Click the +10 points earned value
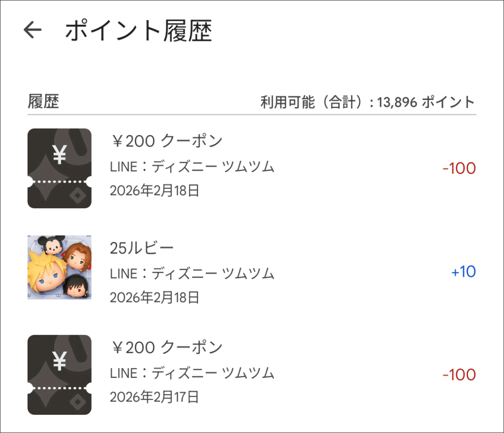This screenshot has height=433, width=504. pos(463,272)
